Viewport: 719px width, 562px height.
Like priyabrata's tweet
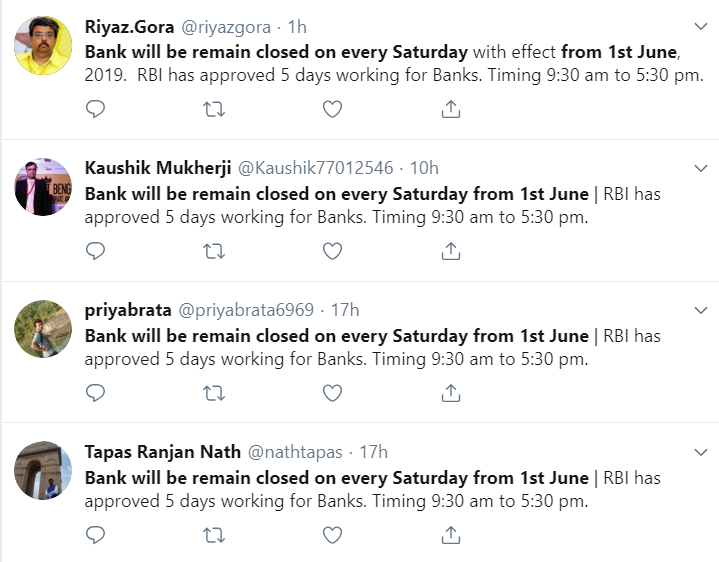[332, 393]
